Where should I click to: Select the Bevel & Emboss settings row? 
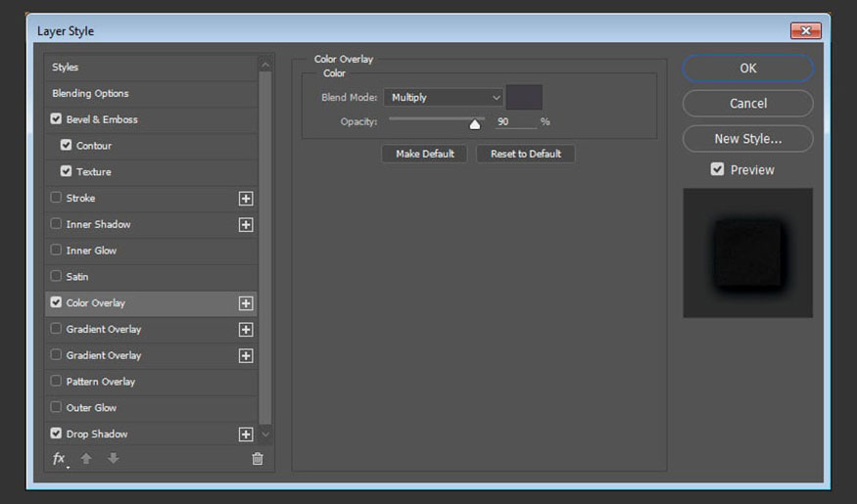click(151, 119)
